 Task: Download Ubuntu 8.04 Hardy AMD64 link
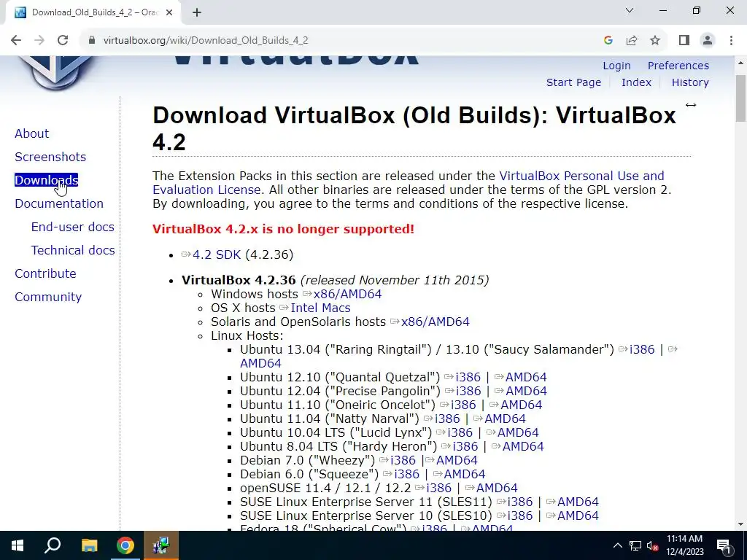[523, 446]
